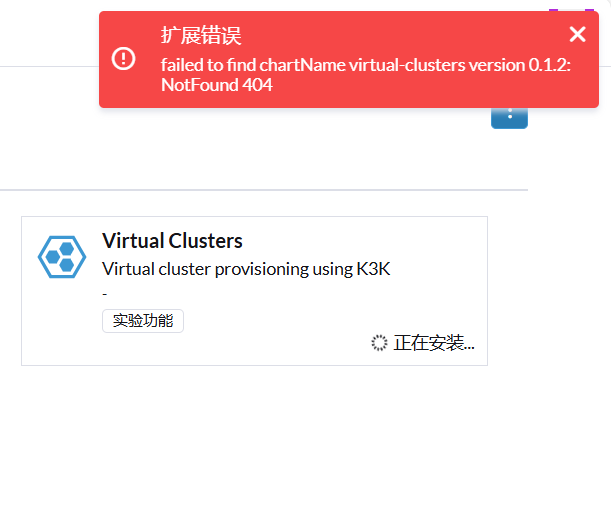Open the blue three-dot actions menu

point(509,116)
